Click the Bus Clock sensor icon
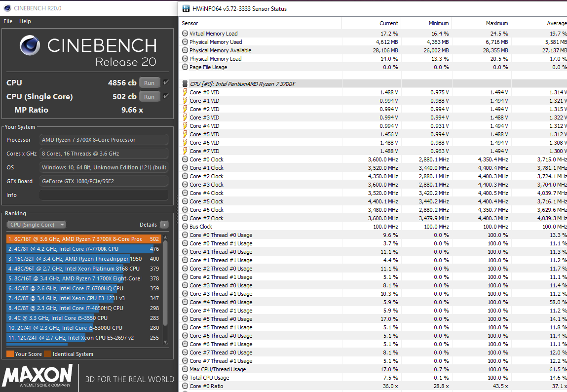This screenshot has height=392, width=567. pos(185,227)
